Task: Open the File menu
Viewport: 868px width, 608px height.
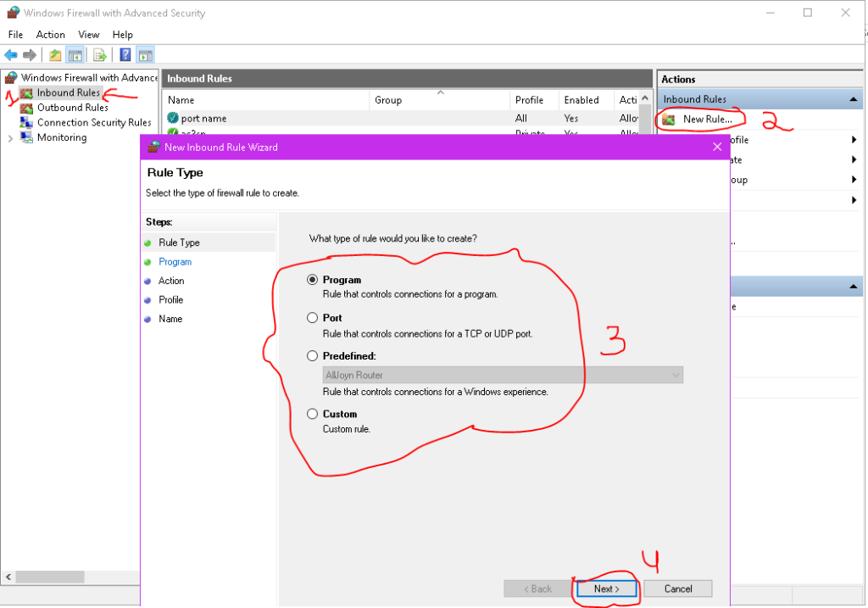Action: 15,34
